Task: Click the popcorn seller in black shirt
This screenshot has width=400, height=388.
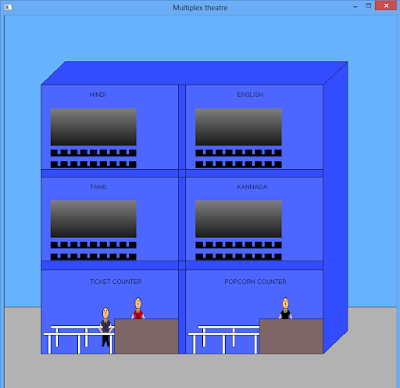Action: (x=285, y=308)
